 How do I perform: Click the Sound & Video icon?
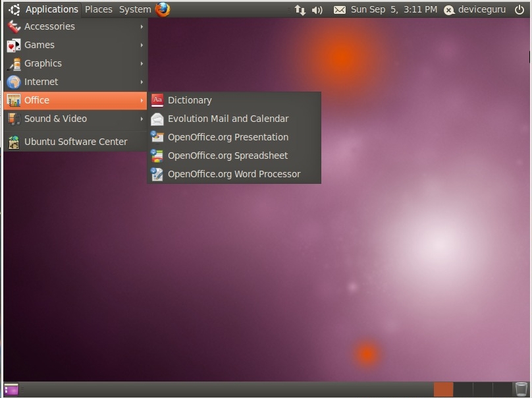[x=14, y=119]
